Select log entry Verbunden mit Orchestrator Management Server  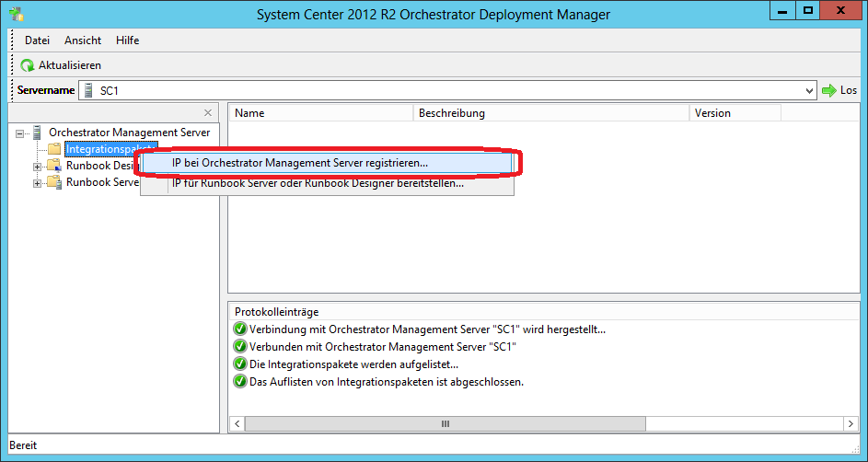pos(383,347)
